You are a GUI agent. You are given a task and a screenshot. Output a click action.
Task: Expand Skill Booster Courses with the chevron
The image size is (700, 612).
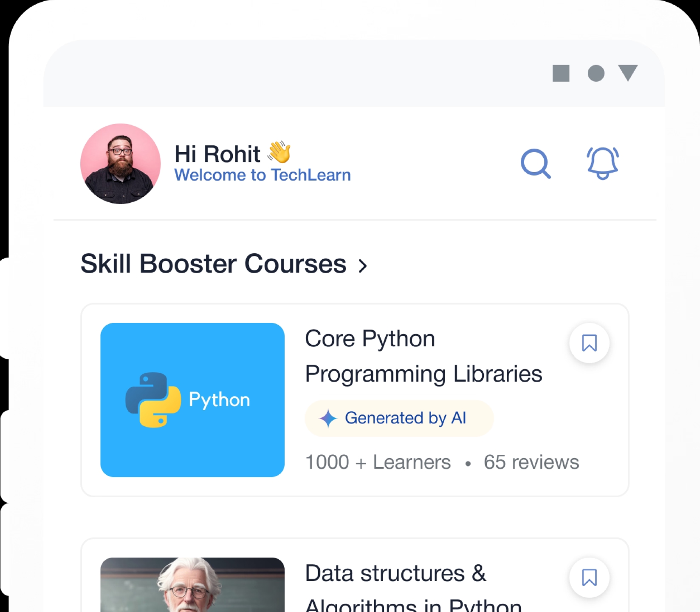362,266
